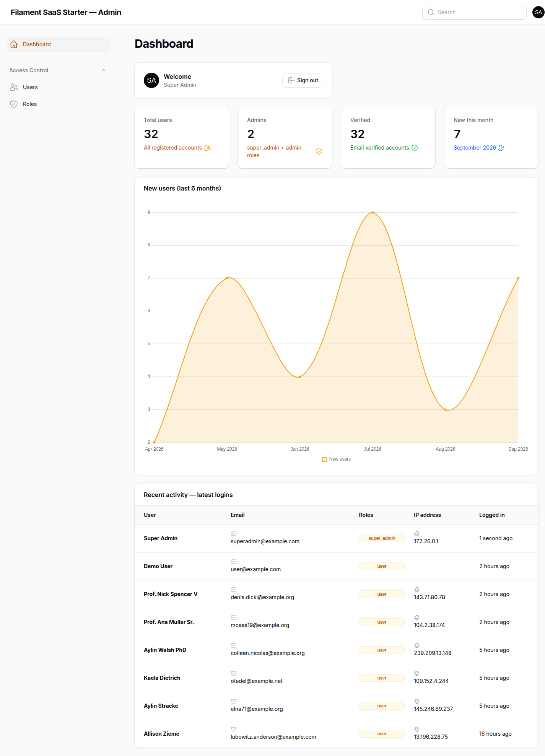Click the Access Control group label

click(29, 70)
